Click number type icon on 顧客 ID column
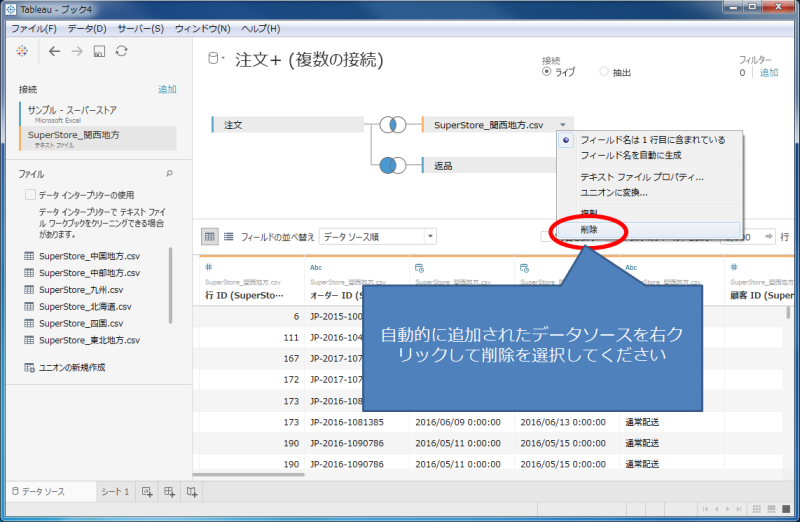The image size is (800, 522). (734, 267)
